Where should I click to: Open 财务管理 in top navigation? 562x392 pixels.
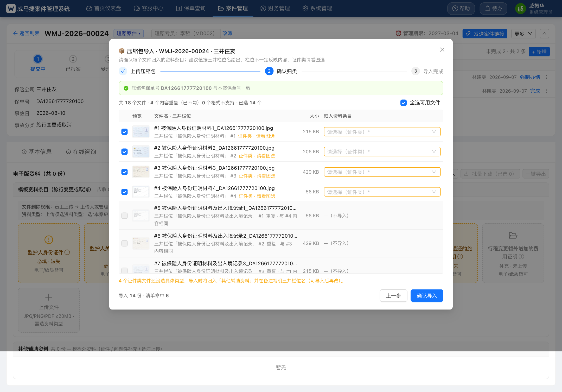(x=275, y=9)
